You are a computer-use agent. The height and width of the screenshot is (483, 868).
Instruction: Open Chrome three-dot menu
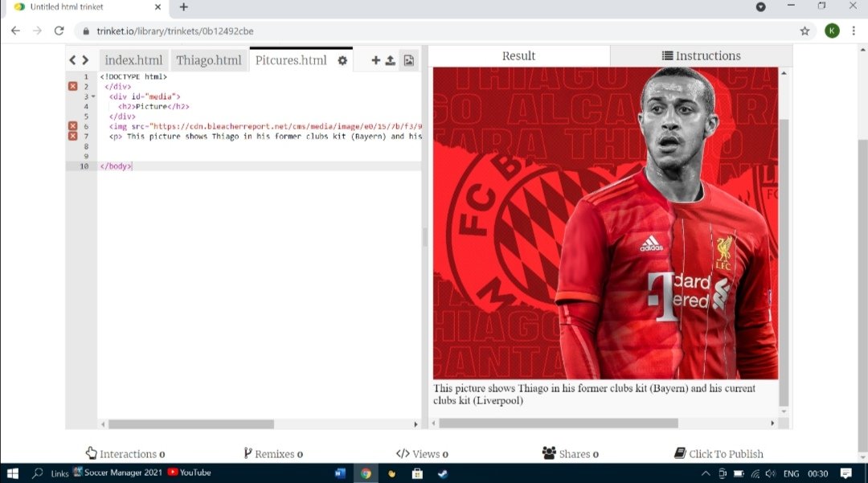pos(854,31)
